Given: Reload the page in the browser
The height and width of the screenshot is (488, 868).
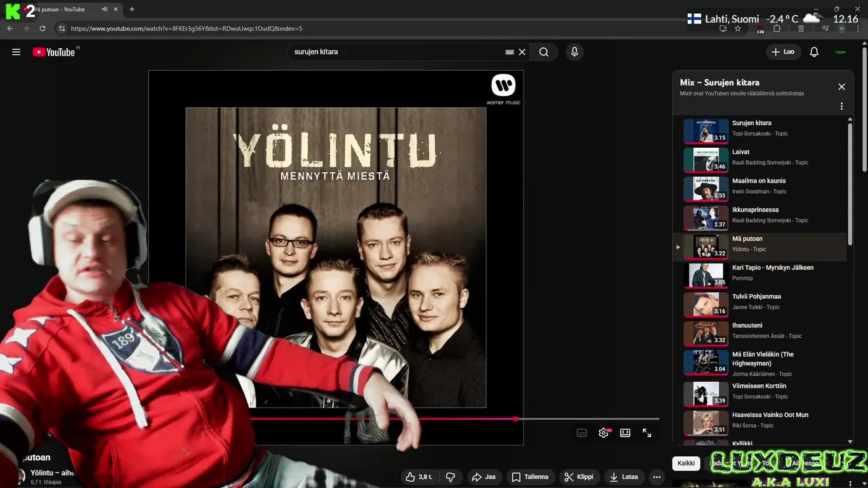Looking at the screenshot, I should coord(42,28).
